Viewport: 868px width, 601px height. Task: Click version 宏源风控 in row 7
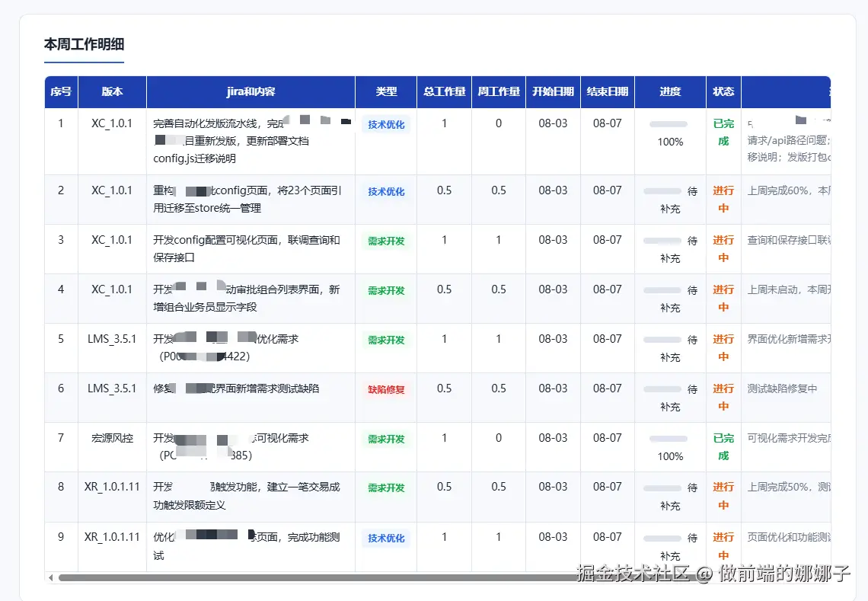tap(112, 438)
